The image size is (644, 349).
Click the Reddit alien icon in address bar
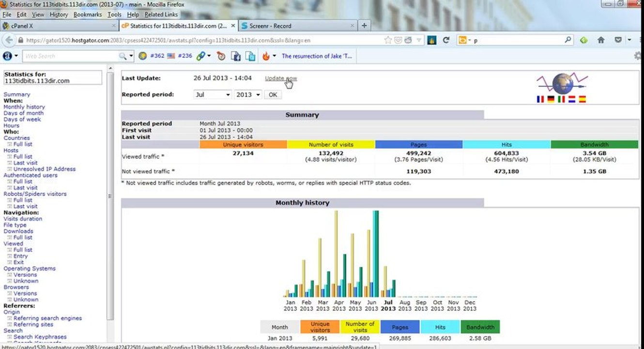pyautogui.click(x=408, y=40)
